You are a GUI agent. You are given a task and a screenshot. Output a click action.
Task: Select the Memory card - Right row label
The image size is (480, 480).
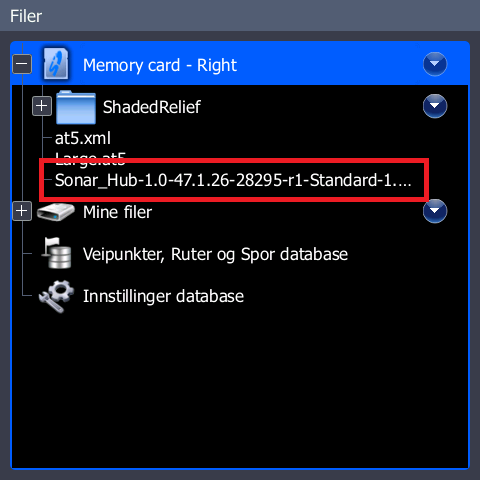pyautogui.click(x=160, y=65)
